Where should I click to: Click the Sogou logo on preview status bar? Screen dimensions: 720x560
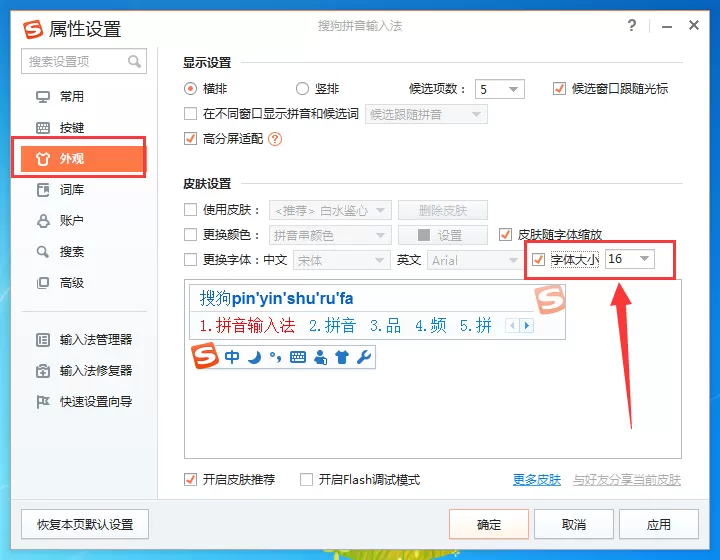pos(205,356)
